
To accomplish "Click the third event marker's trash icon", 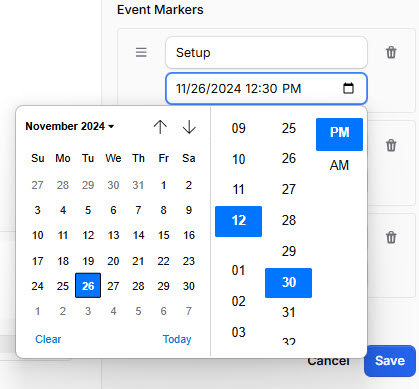I will coord(391,238).
